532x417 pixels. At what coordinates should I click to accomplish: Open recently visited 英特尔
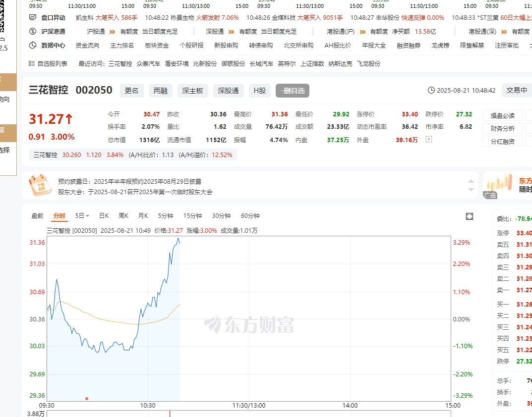(x=287, y=63)
